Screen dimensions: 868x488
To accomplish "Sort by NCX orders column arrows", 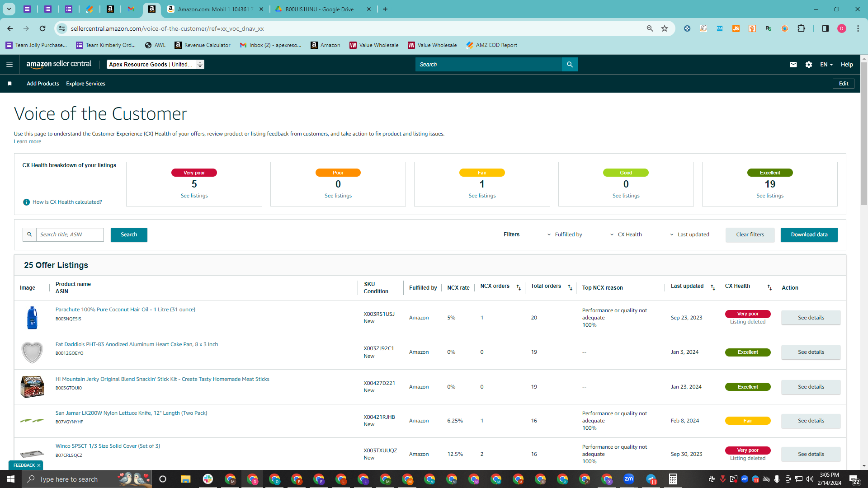I will tap(519, 287).
